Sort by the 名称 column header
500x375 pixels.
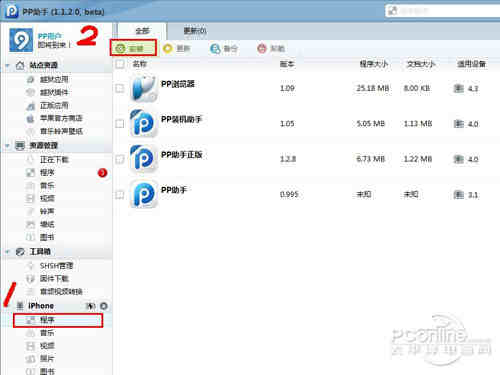click(x=139, y=64)
